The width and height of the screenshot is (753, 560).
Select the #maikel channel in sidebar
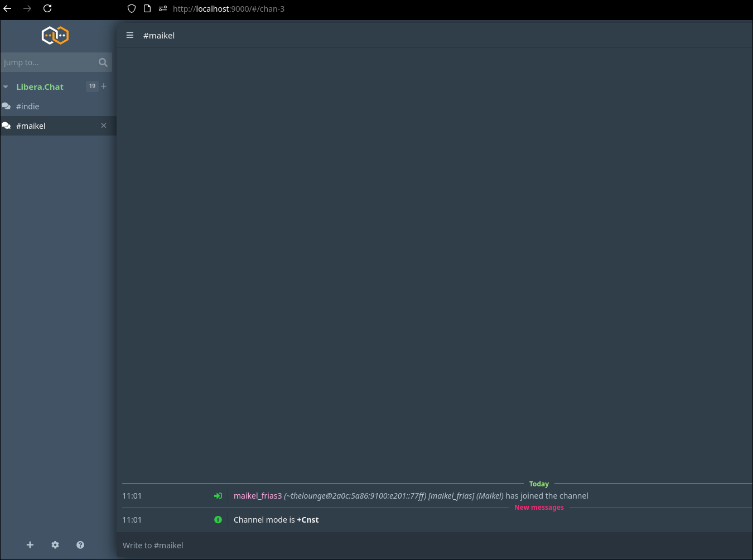pyautogui.click(x=31, y=126)
